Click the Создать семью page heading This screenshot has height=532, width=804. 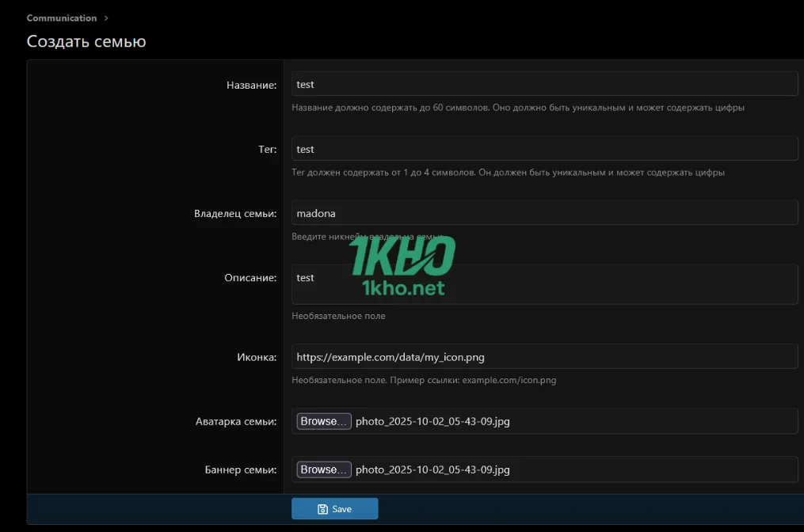click(x=86, y=41)
